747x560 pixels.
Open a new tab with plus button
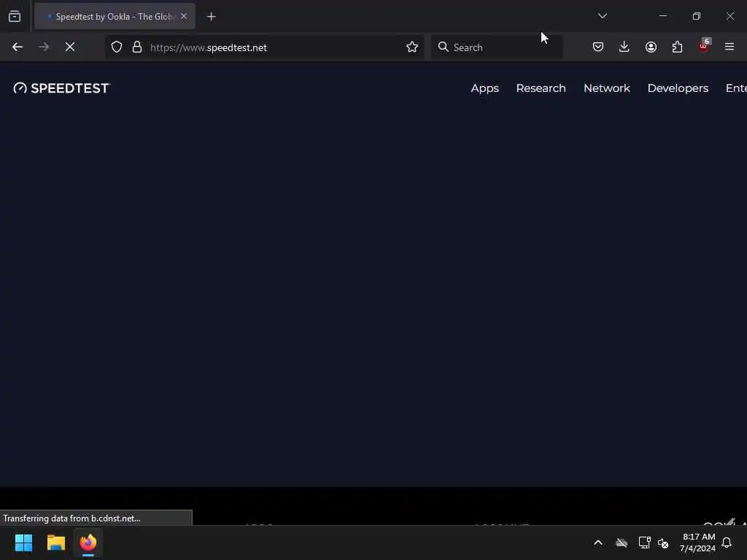(x=211, y=17)
